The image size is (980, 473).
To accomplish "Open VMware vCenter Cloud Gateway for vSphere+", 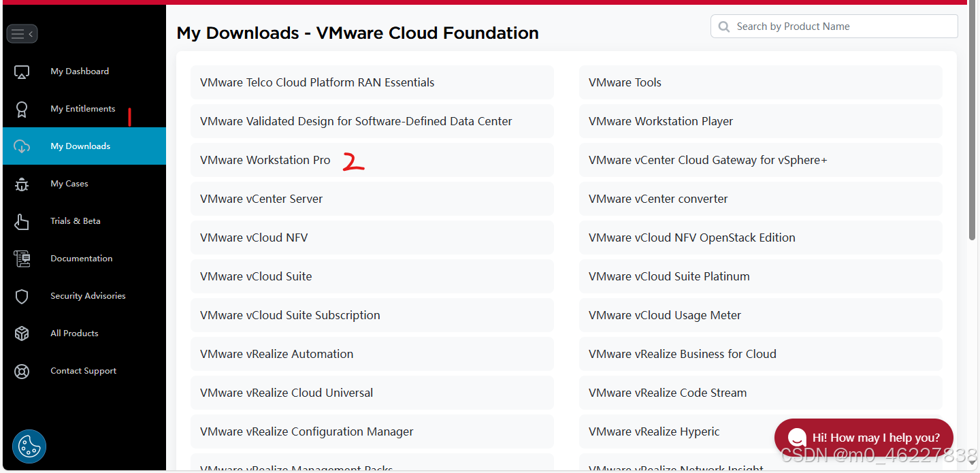I will tap(761, 160).
